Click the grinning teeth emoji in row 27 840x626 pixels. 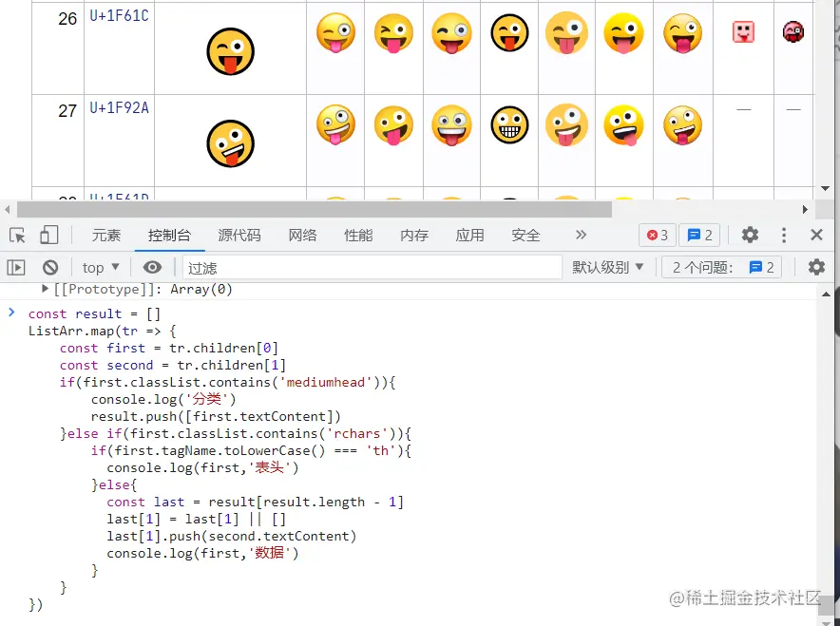click(x=509, y=125)
